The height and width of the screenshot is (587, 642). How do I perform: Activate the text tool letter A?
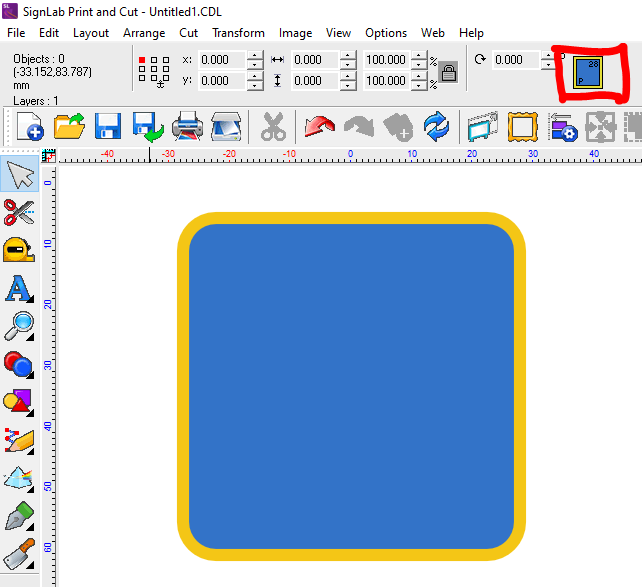(x=19, y=288)
